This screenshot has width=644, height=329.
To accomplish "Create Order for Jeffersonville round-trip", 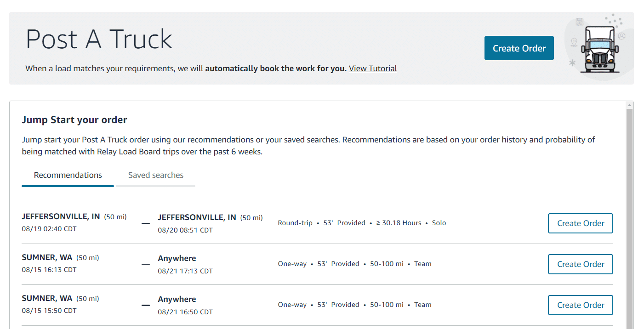I will coord(580,223).
